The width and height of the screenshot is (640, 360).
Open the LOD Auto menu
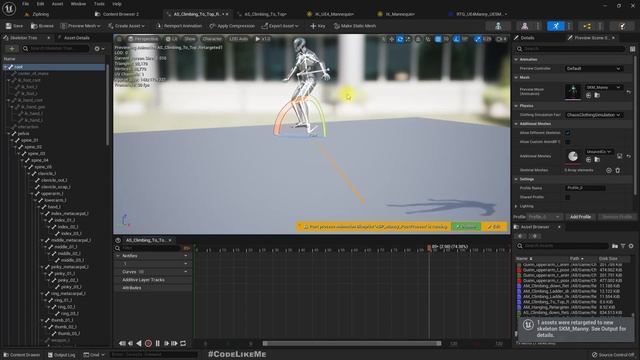click(x=239, y=39)
